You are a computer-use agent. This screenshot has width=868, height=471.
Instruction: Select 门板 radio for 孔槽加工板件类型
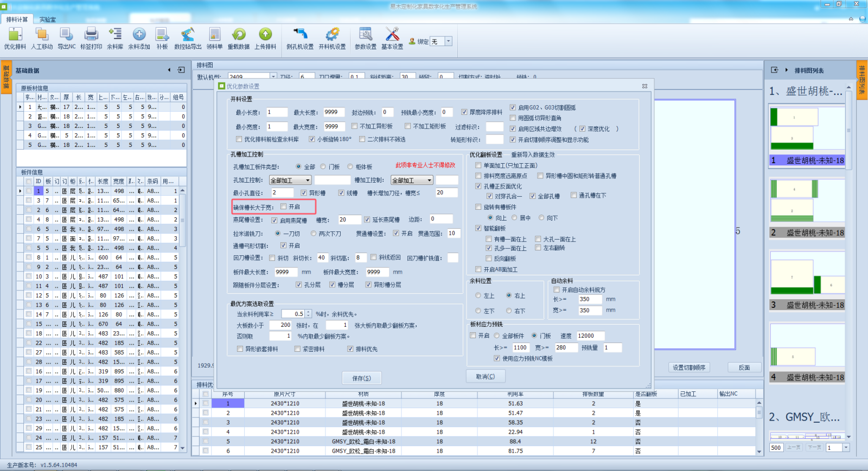pyautogui.click(x=323, y=167)
